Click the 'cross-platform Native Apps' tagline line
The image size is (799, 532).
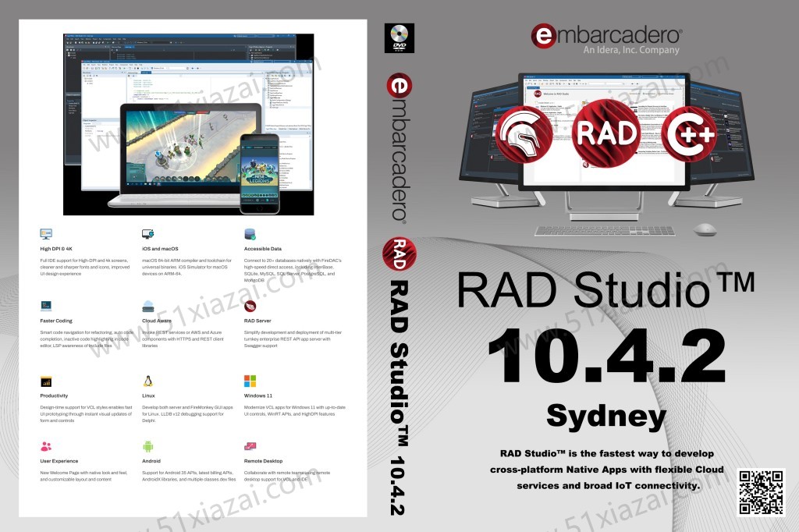(x=606, y=470)
